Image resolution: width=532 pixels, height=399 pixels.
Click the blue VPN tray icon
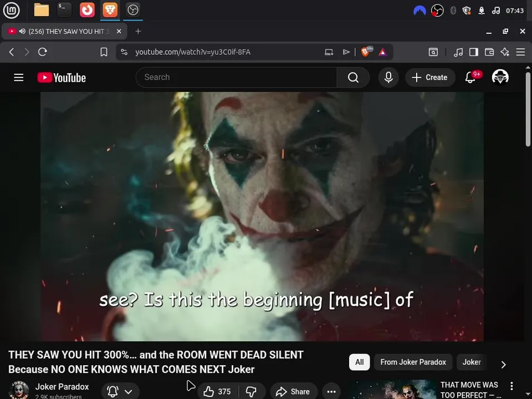[420, 11]
